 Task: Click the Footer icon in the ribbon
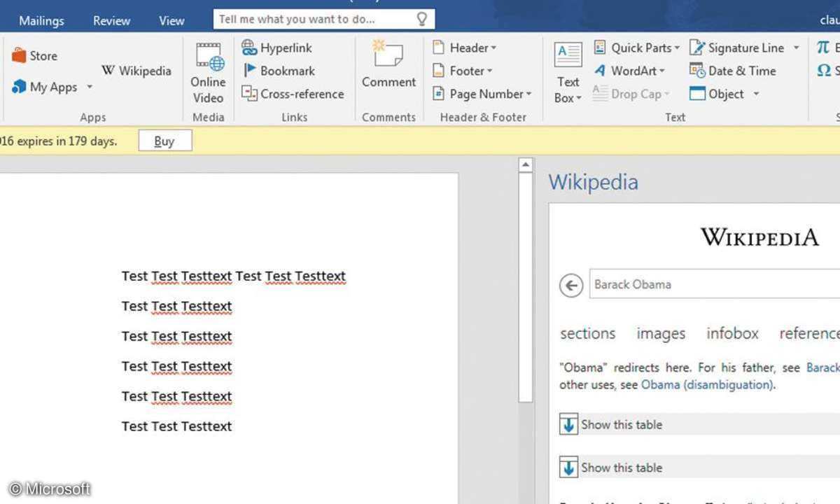pos(439,71)
